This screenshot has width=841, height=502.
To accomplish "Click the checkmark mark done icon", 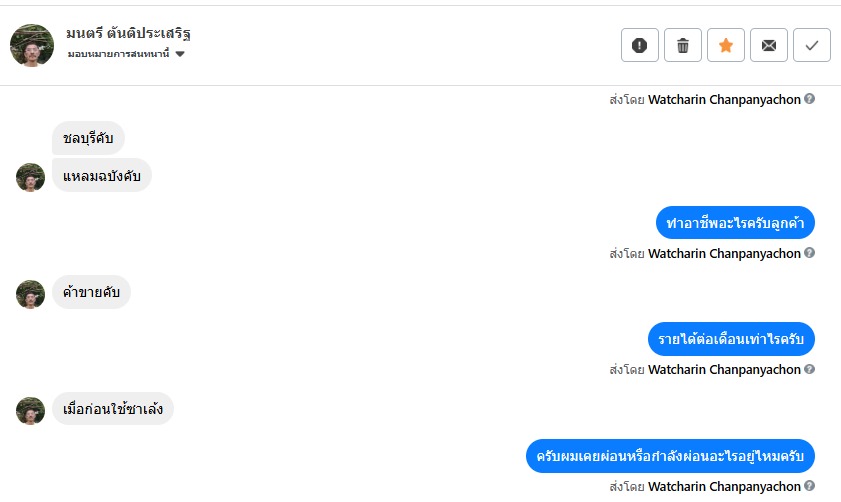I will tap(812, 45).
